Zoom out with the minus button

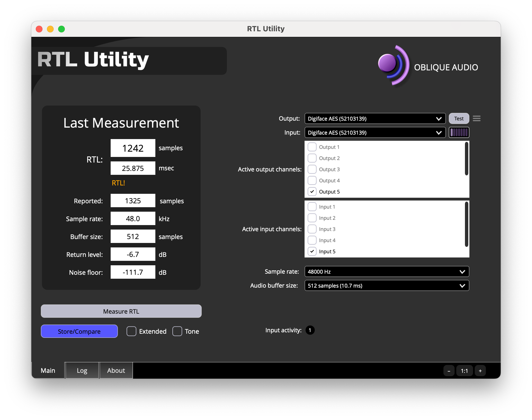(449, 371)
